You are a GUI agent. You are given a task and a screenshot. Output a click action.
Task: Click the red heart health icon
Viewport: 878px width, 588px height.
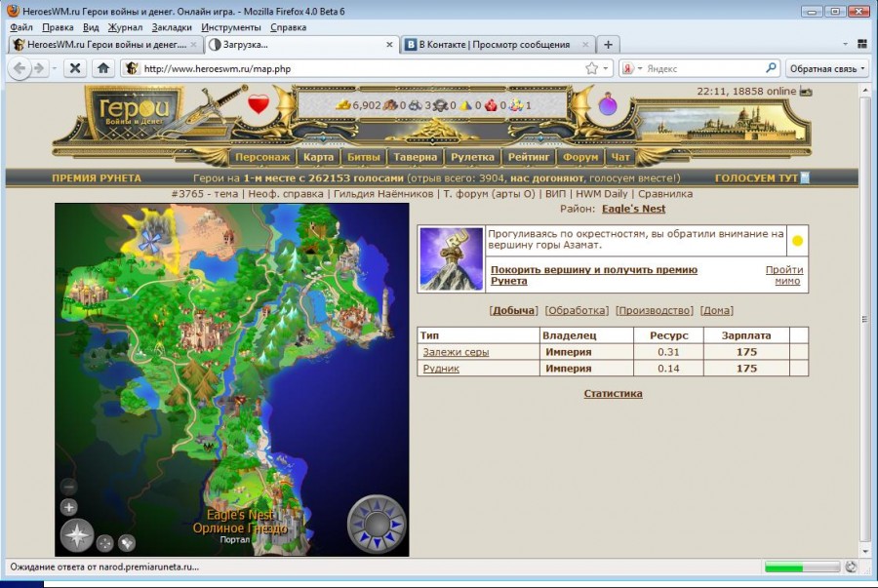(x=259, y=104)
